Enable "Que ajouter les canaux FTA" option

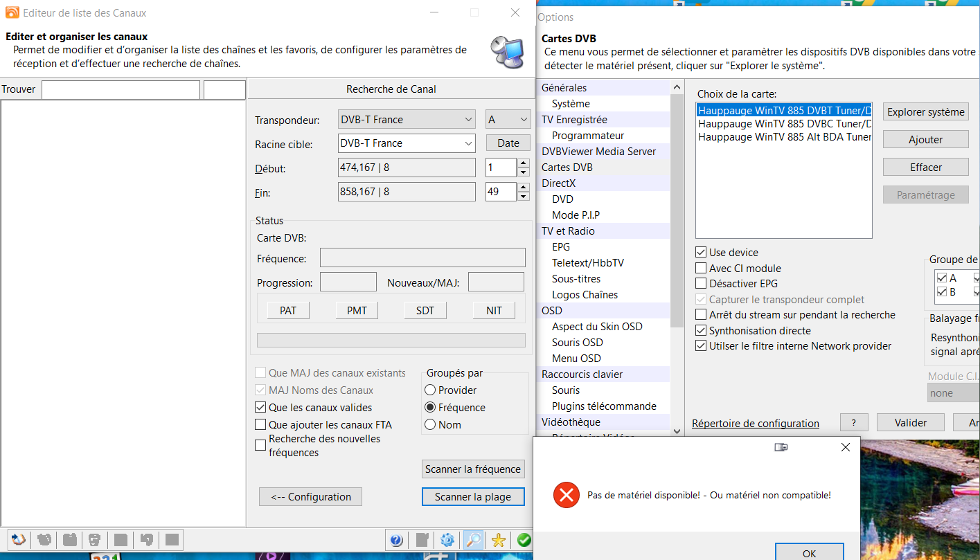(260, 424)
